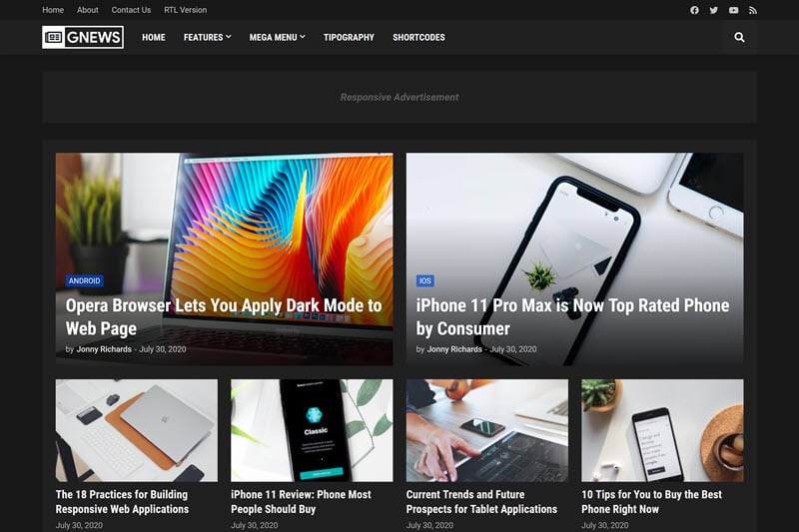Click the GNEWS site logo
799x532 pixels.
click(x=83, y=37)
